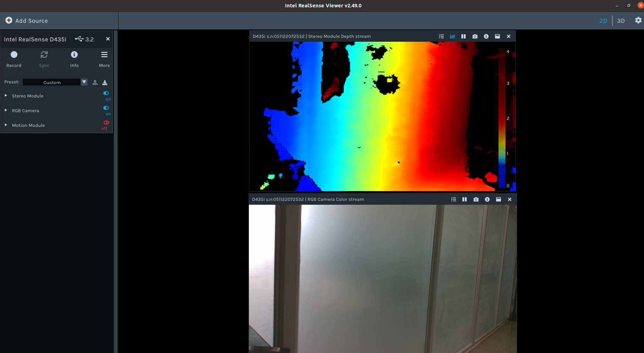Expand the RGB Camera settings

pyautogui.click(x=6, y=110)
